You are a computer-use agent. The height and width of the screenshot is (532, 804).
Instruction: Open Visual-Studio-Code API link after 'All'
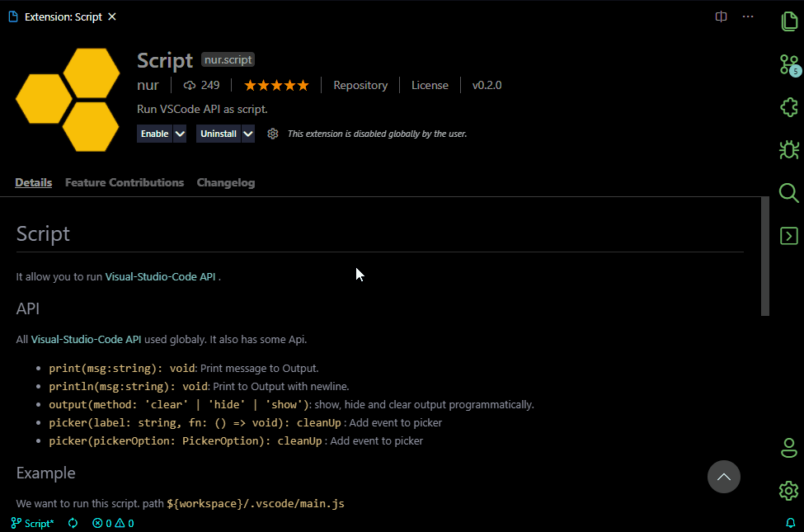pyautogui.click(x=86, y=339)
